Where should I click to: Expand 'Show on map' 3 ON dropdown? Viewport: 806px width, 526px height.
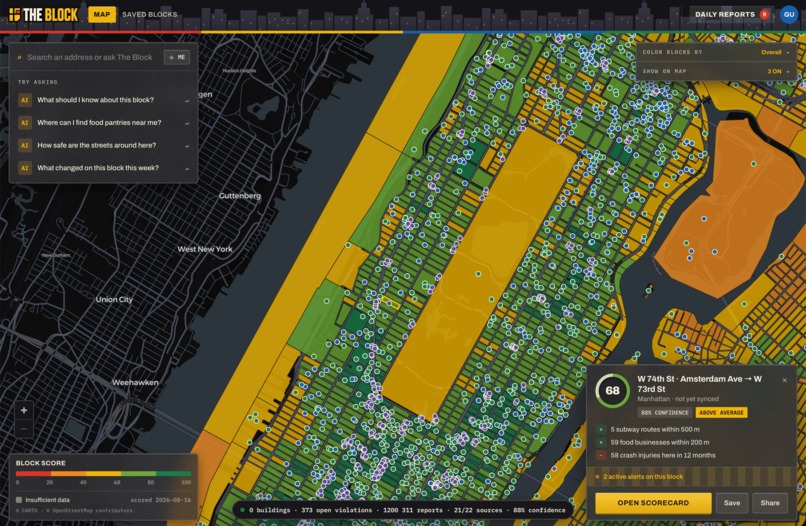[716, 71]
